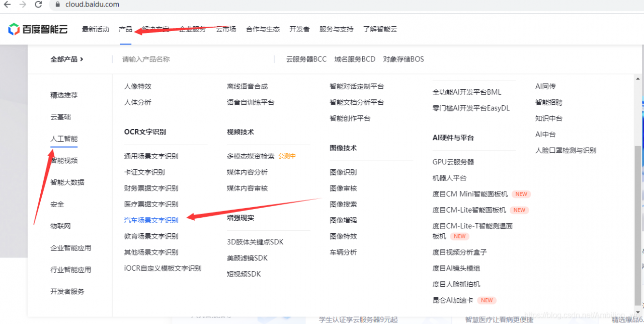The width and height of the screenshot is (644, 324).
Task: Open 车辆分析 link
Action: pyautogui.click(x=343, y=252)
